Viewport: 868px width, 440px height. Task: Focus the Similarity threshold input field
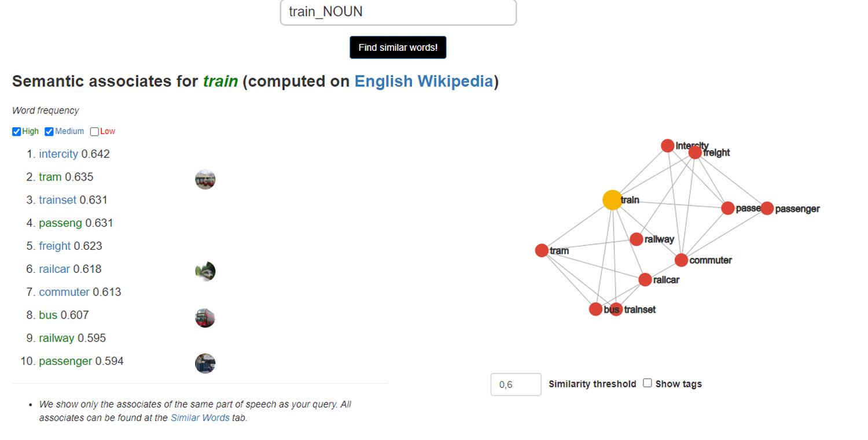coord(516,384)
